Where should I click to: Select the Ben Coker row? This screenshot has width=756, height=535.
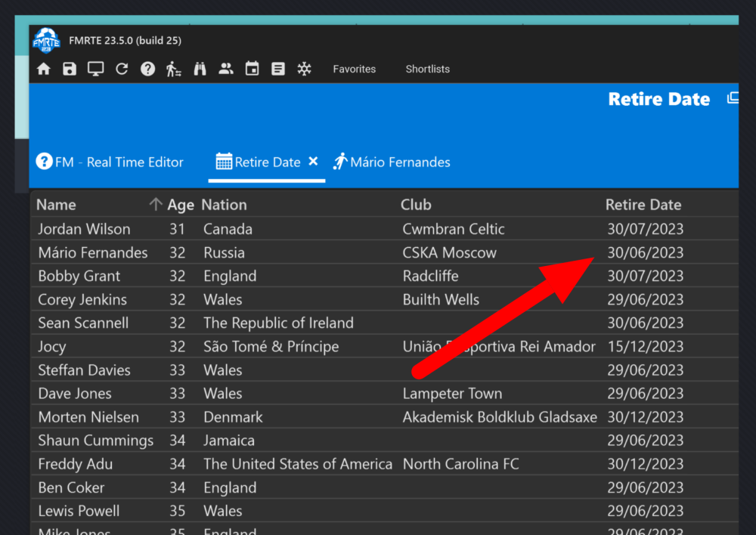(385, 487)
